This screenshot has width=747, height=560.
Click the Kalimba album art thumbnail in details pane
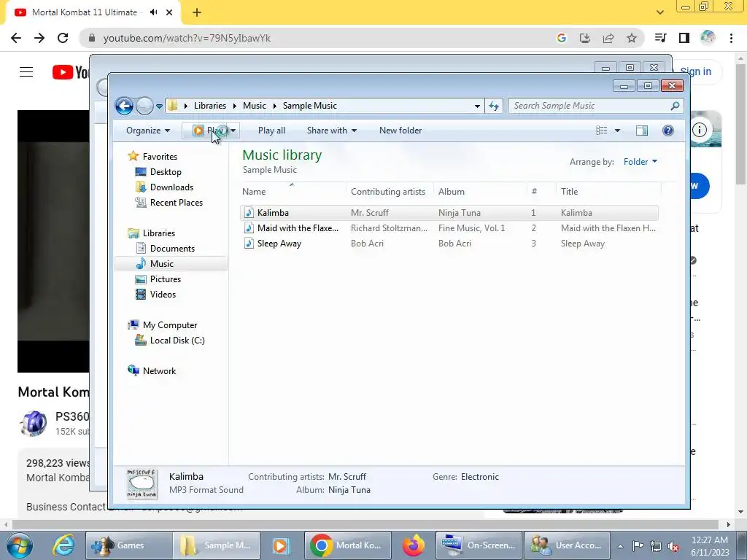pyautogui.click(x=142, y=483)
